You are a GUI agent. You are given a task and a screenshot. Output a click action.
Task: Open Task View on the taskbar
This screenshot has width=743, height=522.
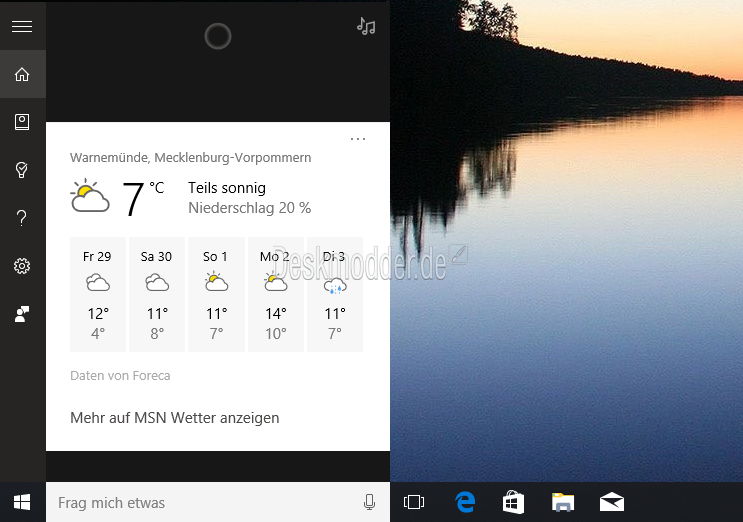pos(414,502)
